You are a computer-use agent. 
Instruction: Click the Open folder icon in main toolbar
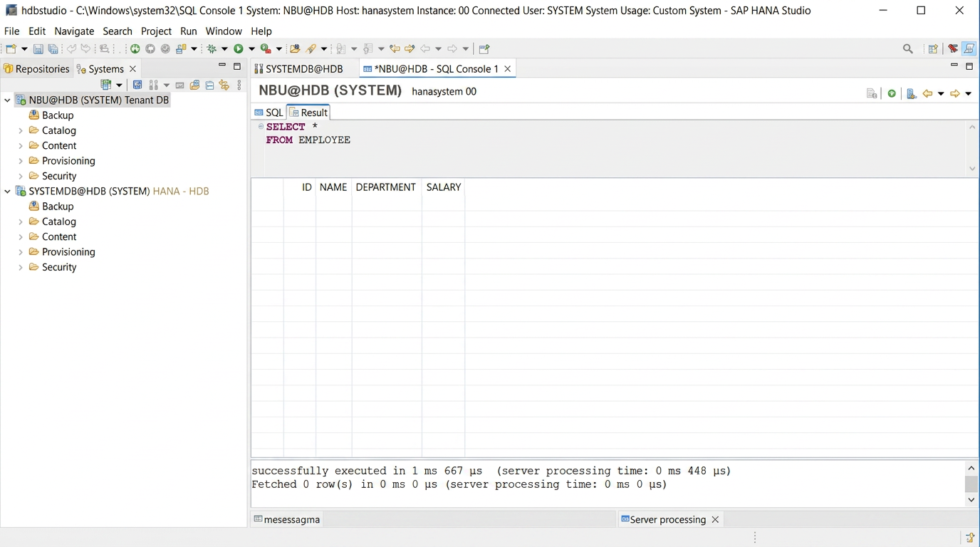[x=295, y=49]
